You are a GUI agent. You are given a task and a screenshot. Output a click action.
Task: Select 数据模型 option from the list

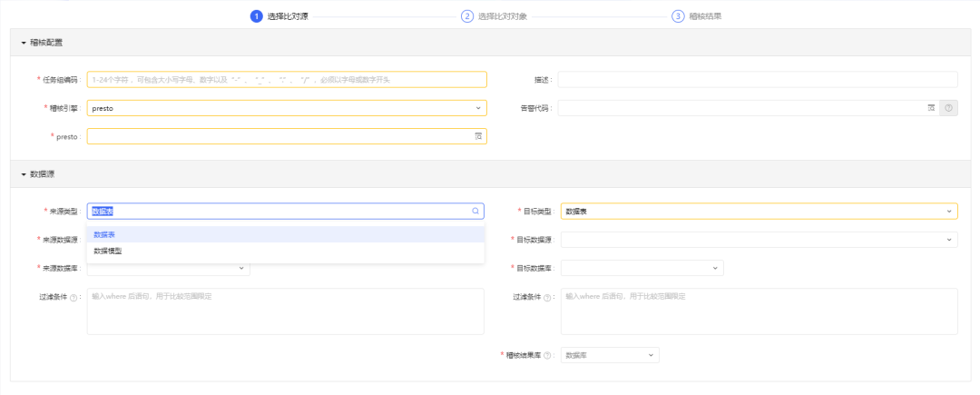coord(108,251)
